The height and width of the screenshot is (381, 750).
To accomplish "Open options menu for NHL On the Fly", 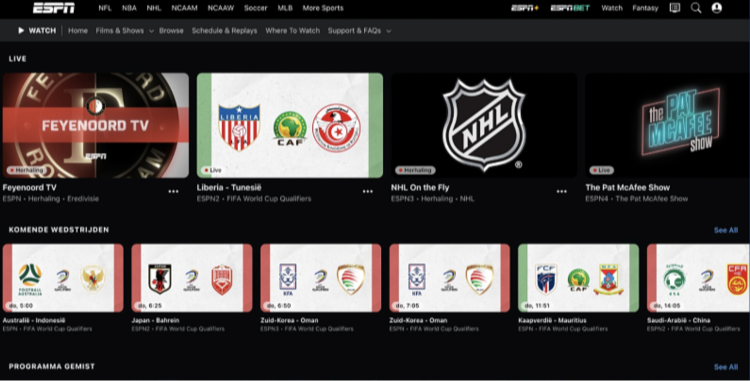I will (x=562, y=191).
